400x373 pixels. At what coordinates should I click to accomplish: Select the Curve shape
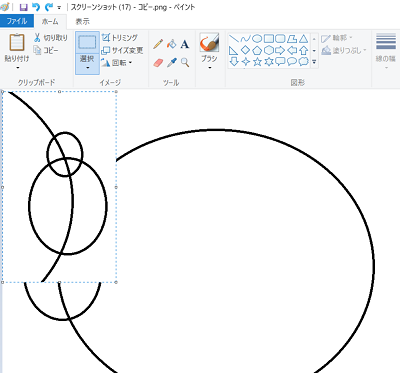[x=245, y=39]
